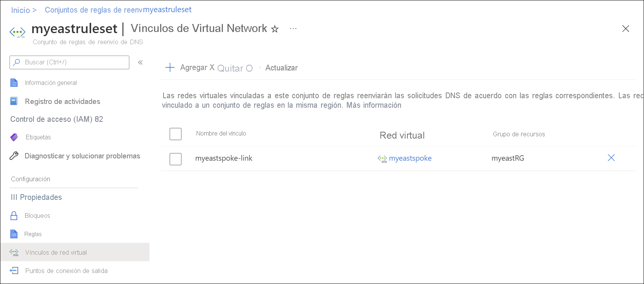Open the Más información link
The height and width of the screenshot is (284, 644).
(x=374, y=105)
